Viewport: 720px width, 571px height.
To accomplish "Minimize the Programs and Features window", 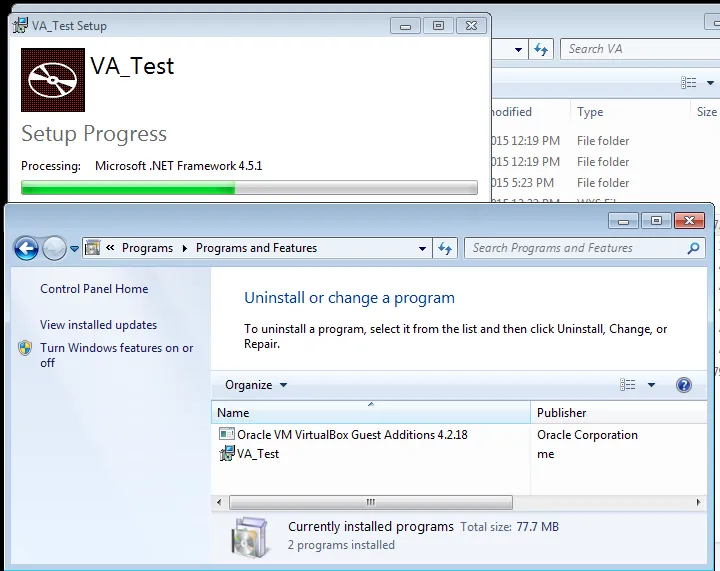I will (x=624, y=221).
